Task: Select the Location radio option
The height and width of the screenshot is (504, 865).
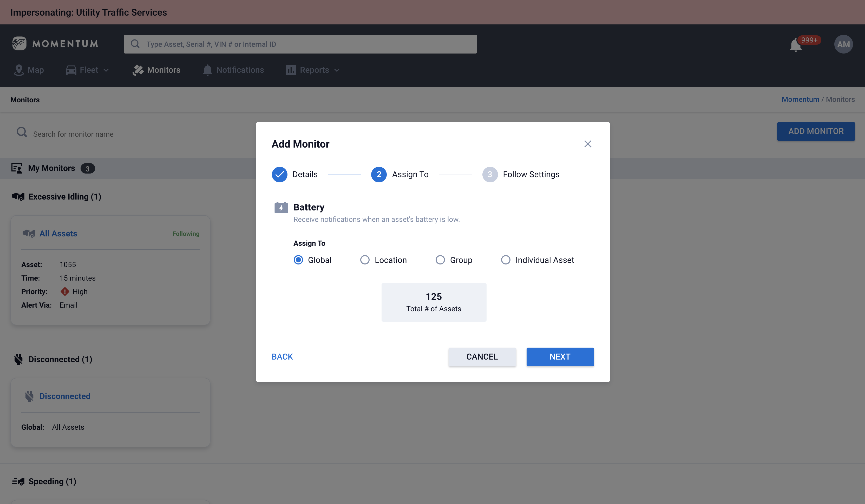Action: pyautogui.click(x=365, y=260)
